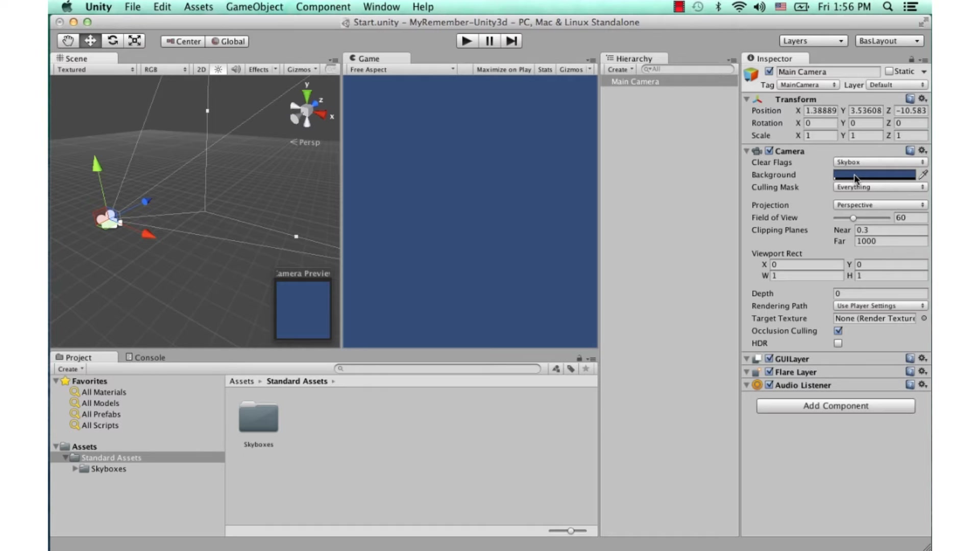Open Clear Flags Skybox dropdown
980x551 pixels.
click(x=880, y=162)
